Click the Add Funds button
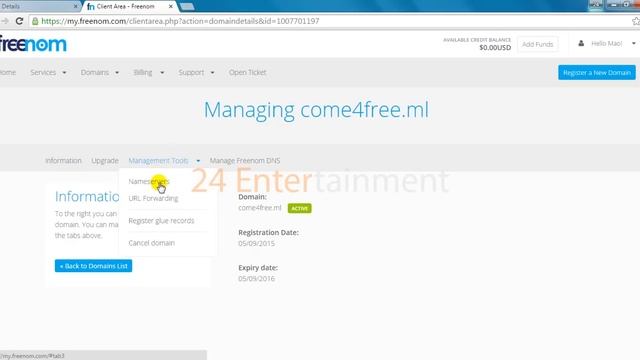640x360 pixels. pos(538,44)
